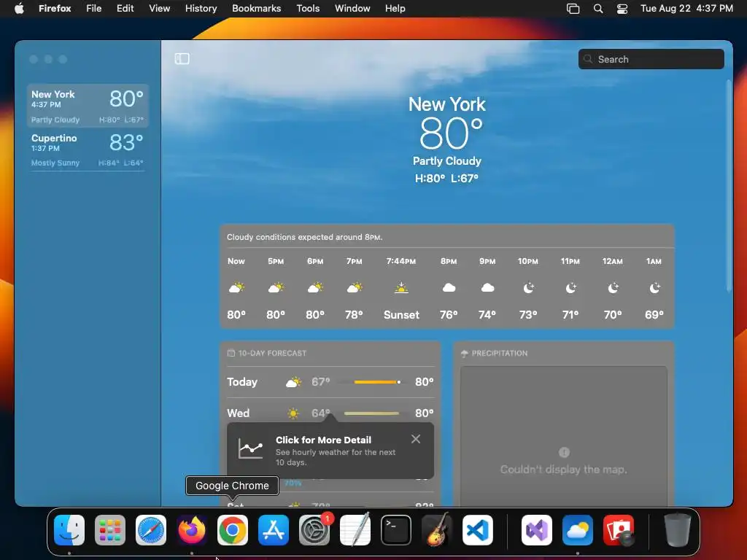Click the 10-DAY FORECAST header
747x560 pixels.
pyautogui.click(x=267, y=354)
